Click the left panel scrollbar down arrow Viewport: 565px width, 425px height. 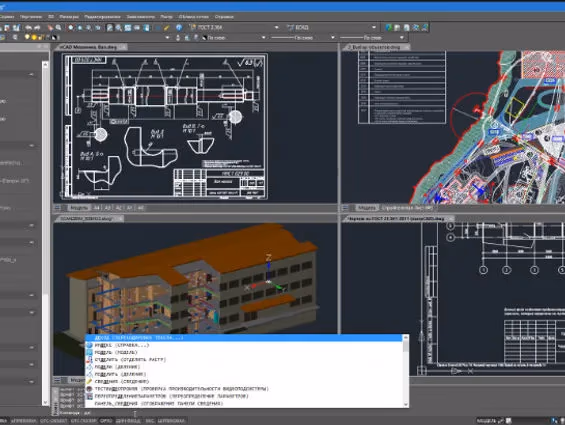pos(45,402)
